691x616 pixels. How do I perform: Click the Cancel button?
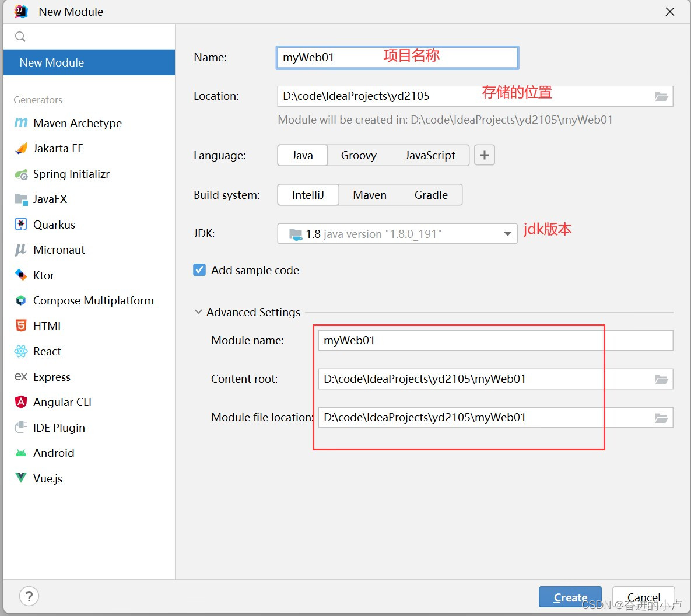tap(643, 597)
